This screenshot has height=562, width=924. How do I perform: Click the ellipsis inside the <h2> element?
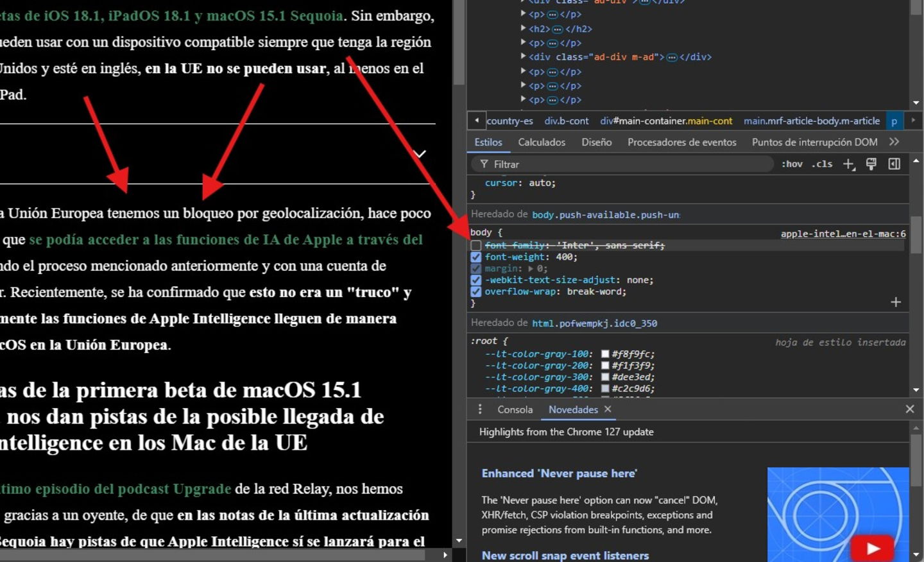[558, 30]
